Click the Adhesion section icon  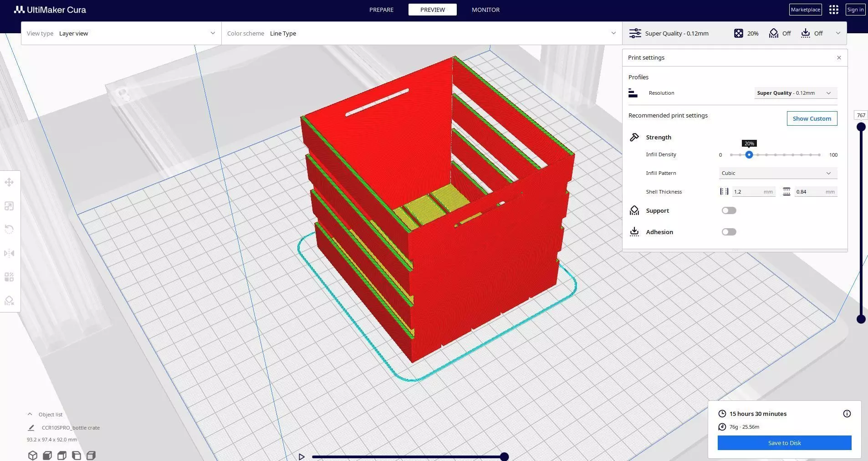pos(634,232)
